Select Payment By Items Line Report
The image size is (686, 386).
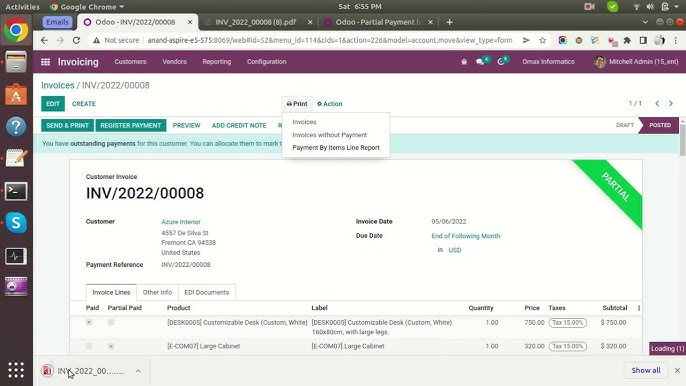336,147
